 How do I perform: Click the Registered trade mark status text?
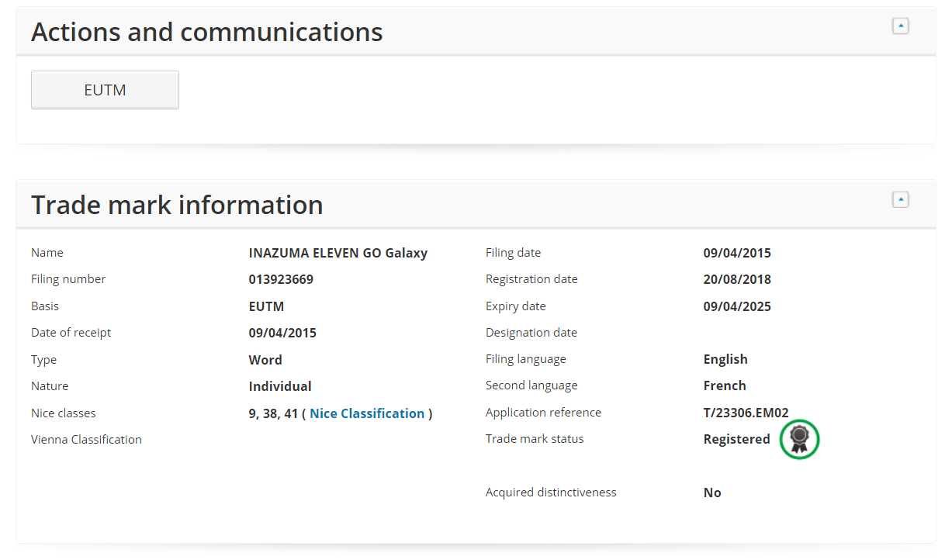[737, 439]
